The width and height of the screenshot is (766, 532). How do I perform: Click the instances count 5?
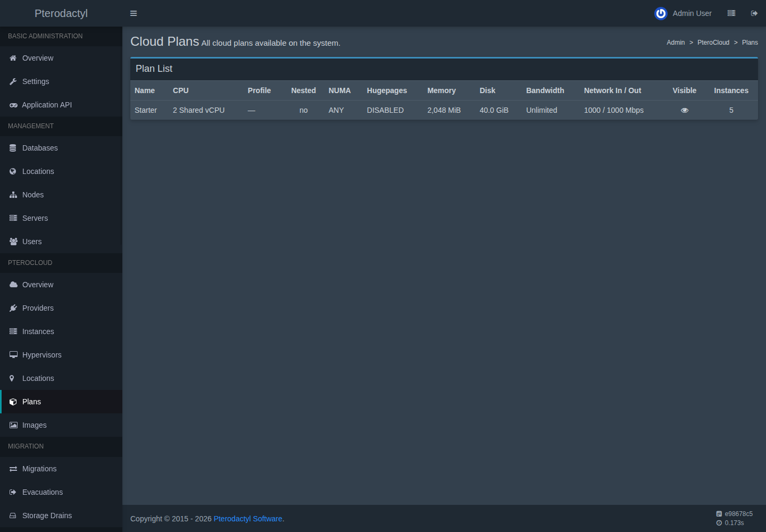(731, 110)
